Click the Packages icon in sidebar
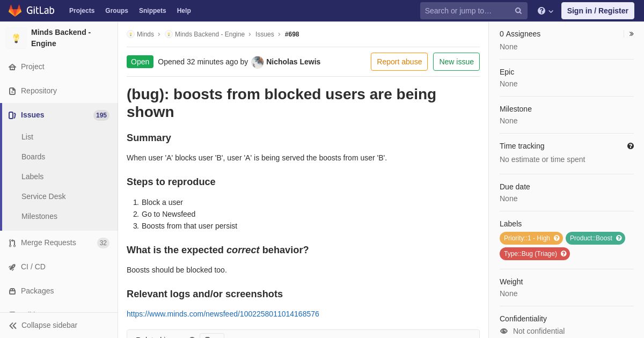Screen dimensions: 644x338 click(x=12, y=291)
